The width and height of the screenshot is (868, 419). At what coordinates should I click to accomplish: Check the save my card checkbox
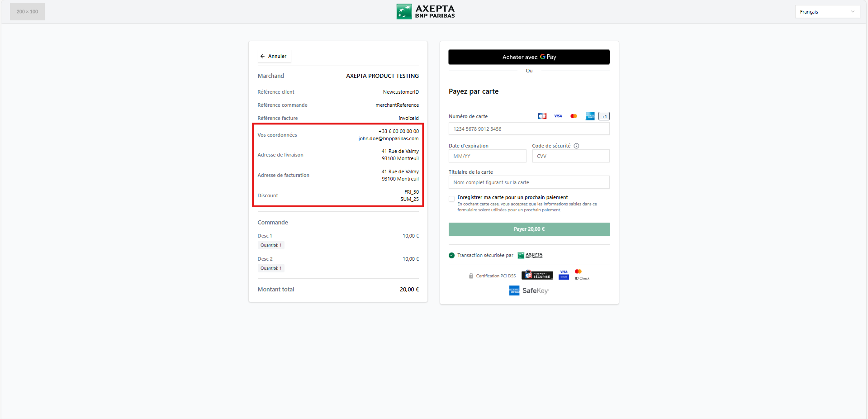pyautogui.click(x=451, y=199)
